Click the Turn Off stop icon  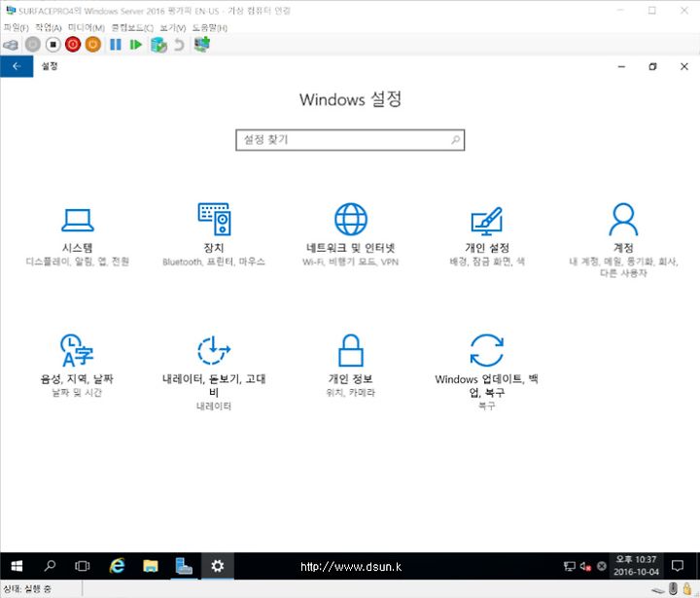coord(52,45)
